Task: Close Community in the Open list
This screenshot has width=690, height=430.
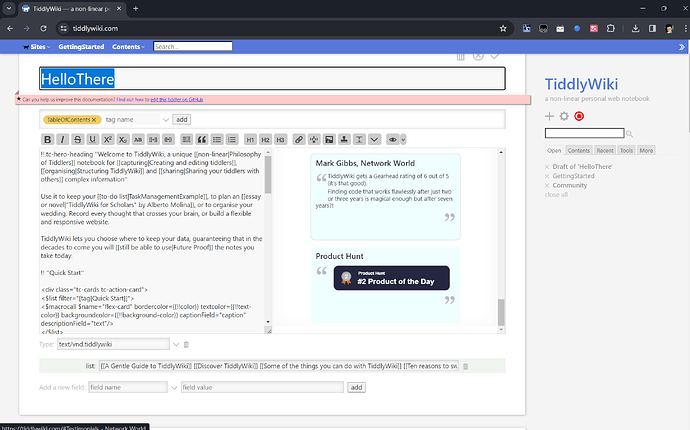Action: [x=547, y=185]
